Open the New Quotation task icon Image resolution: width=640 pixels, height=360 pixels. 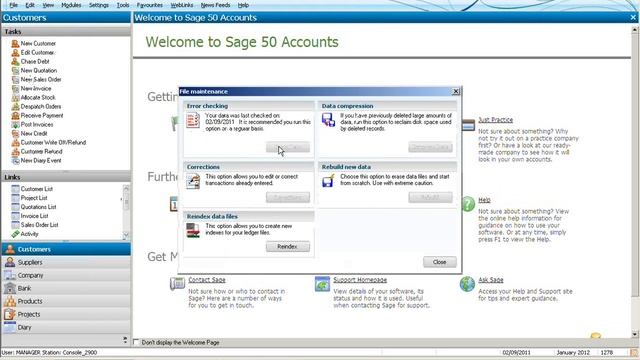point(15,70)
